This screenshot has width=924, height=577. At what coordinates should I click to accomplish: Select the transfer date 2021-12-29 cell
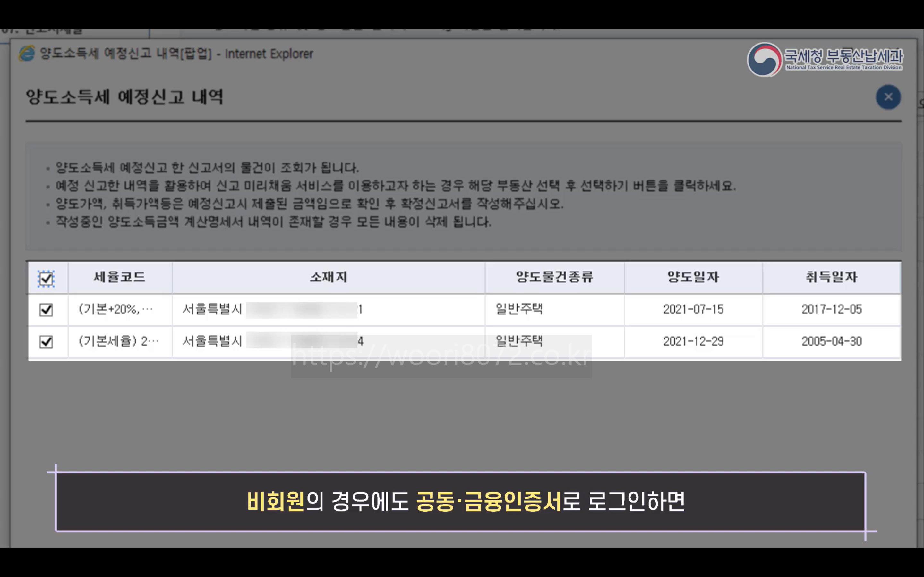click(x=693, y=341)
